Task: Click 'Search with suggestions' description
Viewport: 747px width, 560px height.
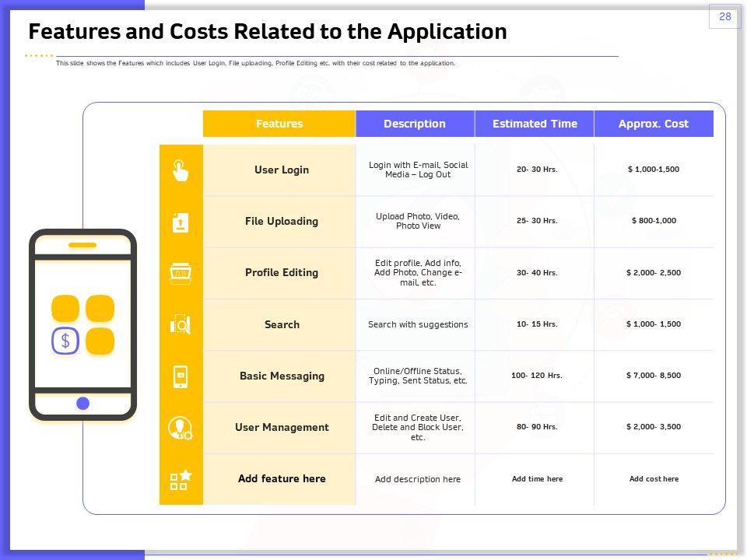Action: (x=418, y=324)
